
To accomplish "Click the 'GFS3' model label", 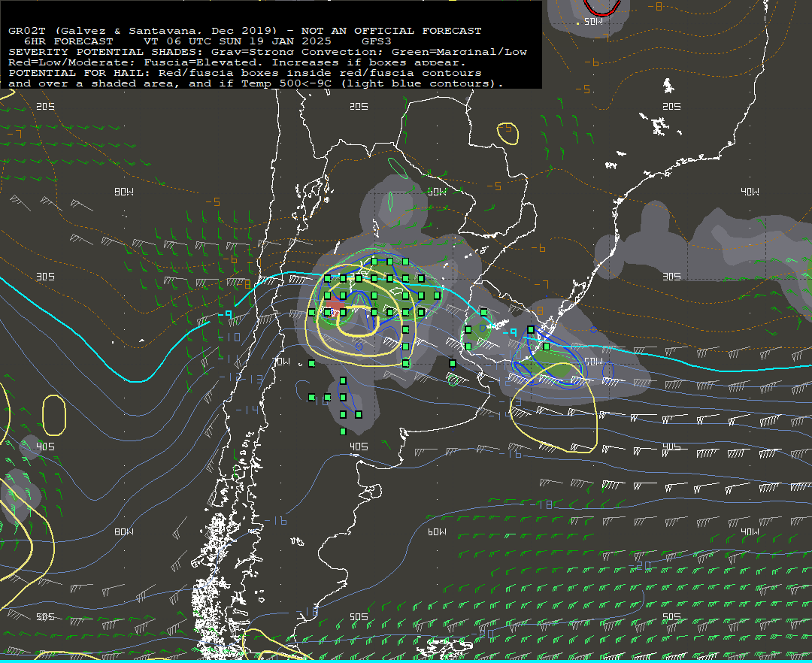I will click(377, 41).
